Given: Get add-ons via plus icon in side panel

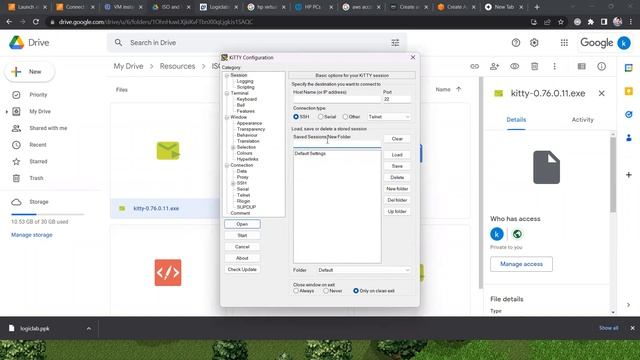Looking at the screenshot, I should pyautogui.click(x=629, y=175).
